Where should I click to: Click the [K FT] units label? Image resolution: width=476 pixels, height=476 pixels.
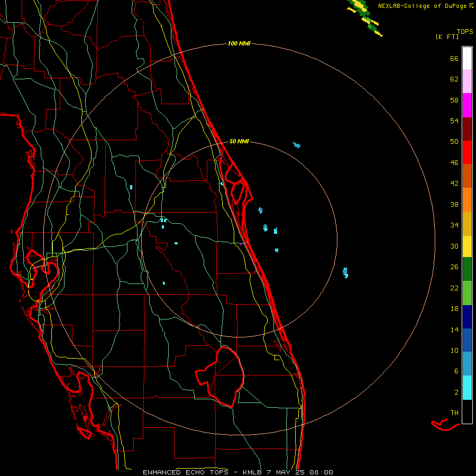(447, 36)
